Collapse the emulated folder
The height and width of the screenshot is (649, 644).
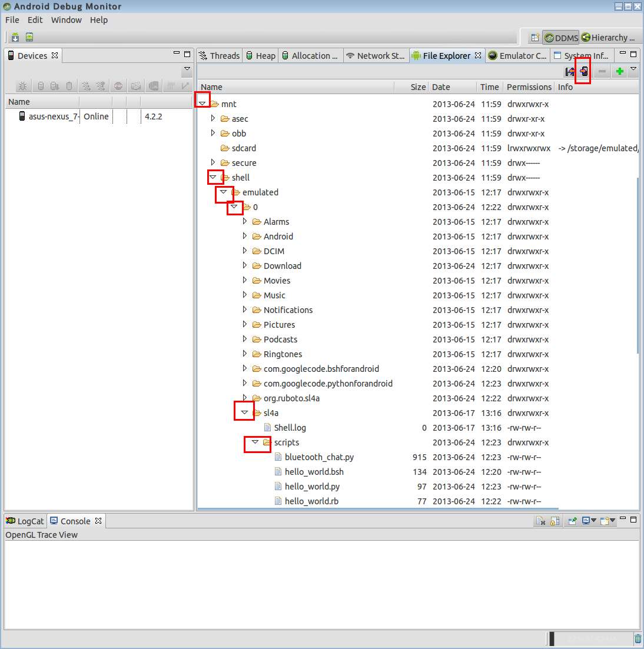click(223, 192)
